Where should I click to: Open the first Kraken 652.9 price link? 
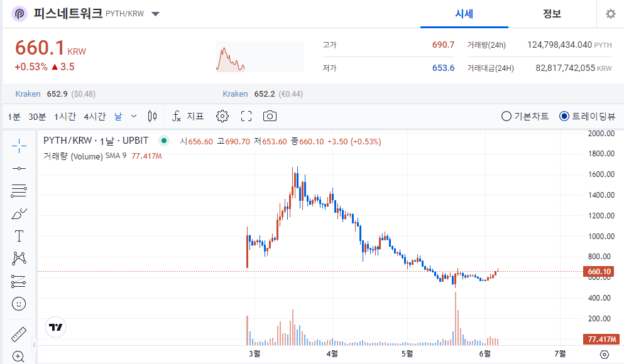coord(55,94)
